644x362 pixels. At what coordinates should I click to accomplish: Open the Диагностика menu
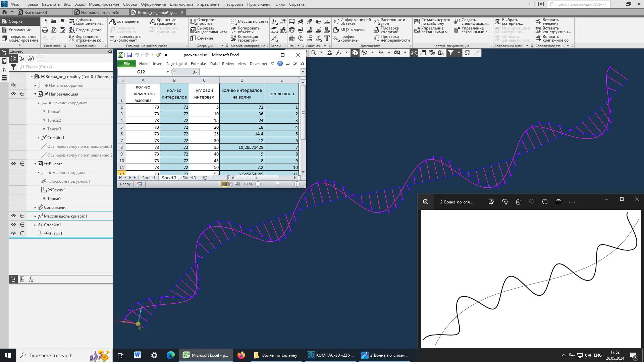coord(181,4)
